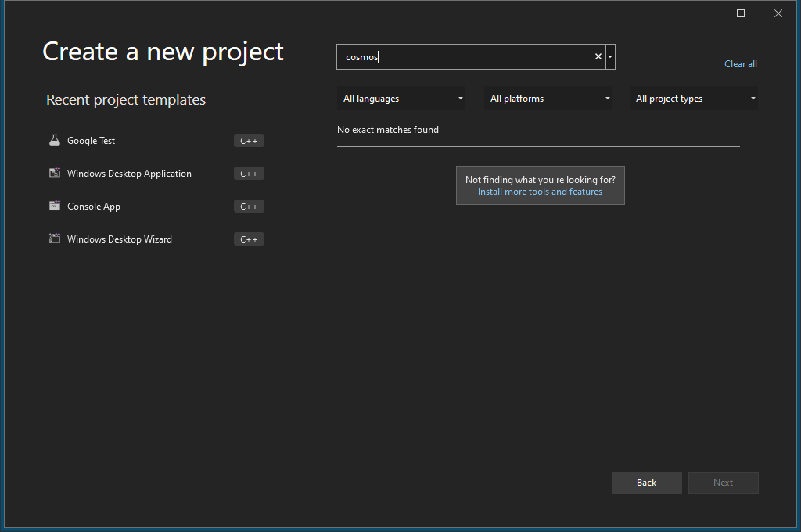Click the C++ tag beside Google Test
Viewport: 801px width, 532px height.
(249, 141)
